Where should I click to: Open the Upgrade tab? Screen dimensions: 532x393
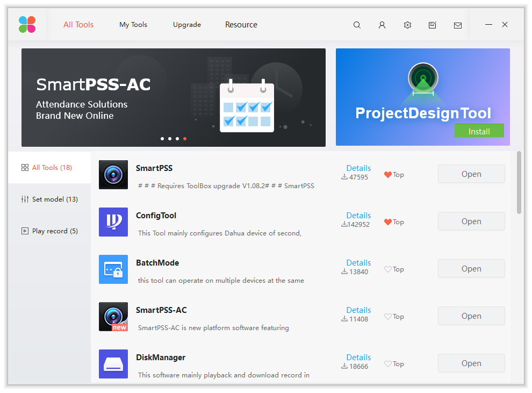pos(187,24)
